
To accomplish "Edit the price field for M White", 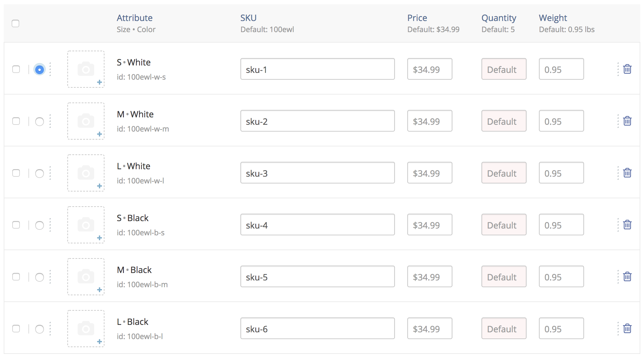I will point(430,121).
